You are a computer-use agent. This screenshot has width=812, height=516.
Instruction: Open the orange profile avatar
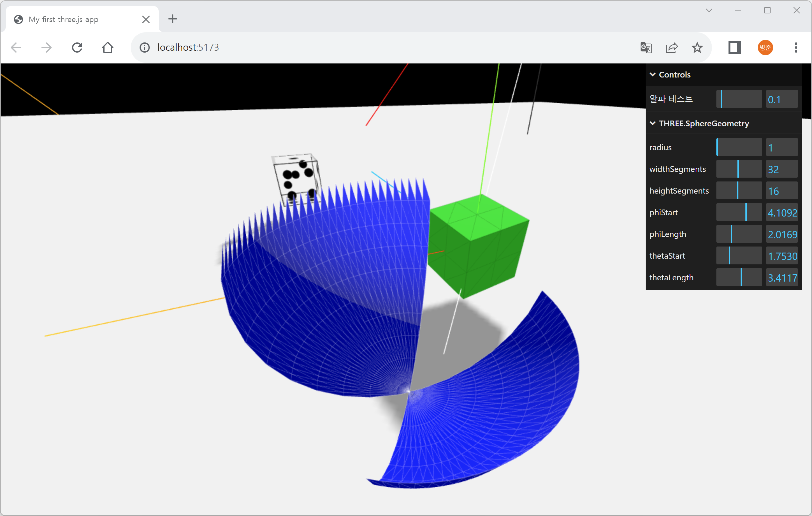765,48
